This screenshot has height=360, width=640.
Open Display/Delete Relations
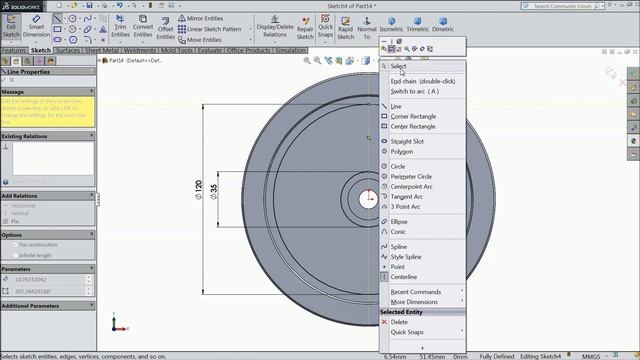click(275, 27)
